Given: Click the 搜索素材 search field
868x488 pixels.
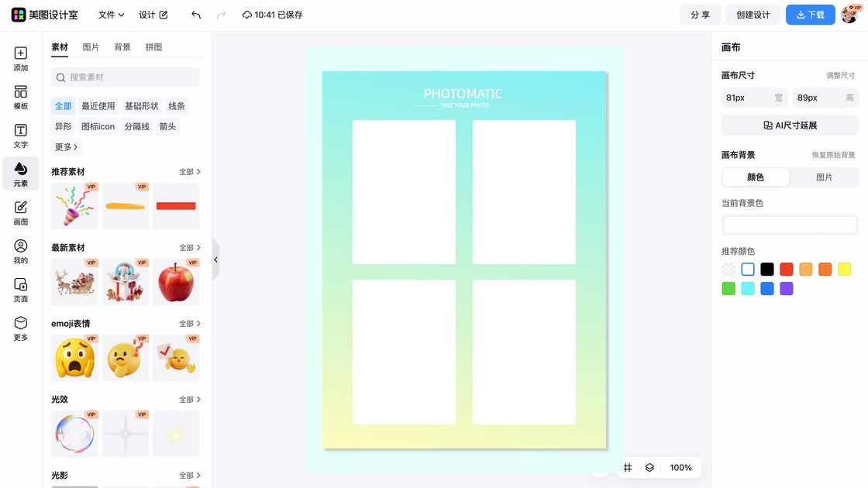Looking at the screenshot, I should [125, 77].
